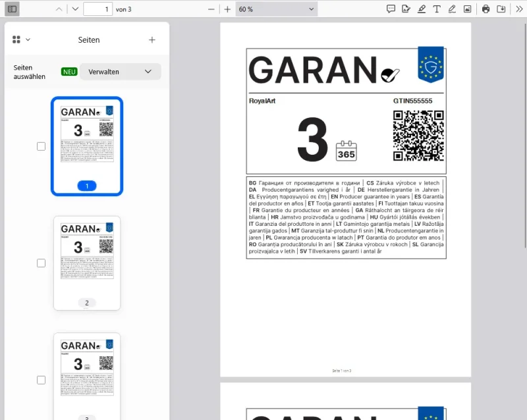This screenshot has height=420, width=527.
Task: Click the 'Seiten' panel heading
Action: click(89, 40)
